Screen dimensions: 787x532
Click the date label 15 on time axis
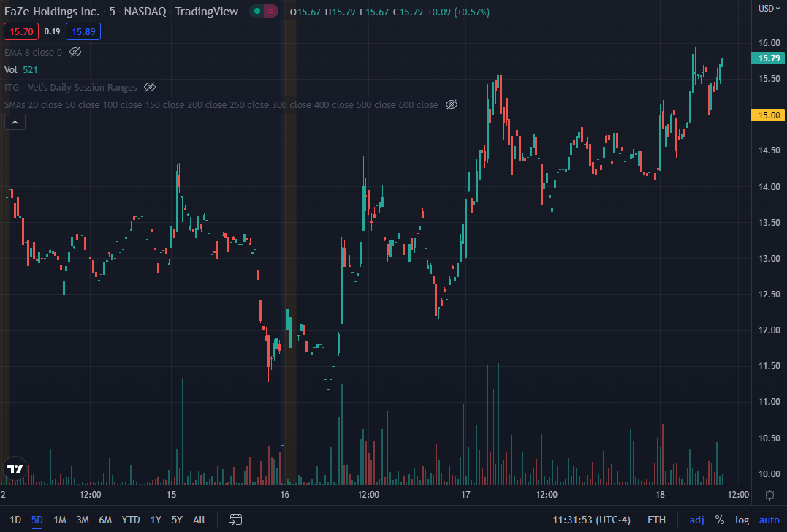[171, 494]
